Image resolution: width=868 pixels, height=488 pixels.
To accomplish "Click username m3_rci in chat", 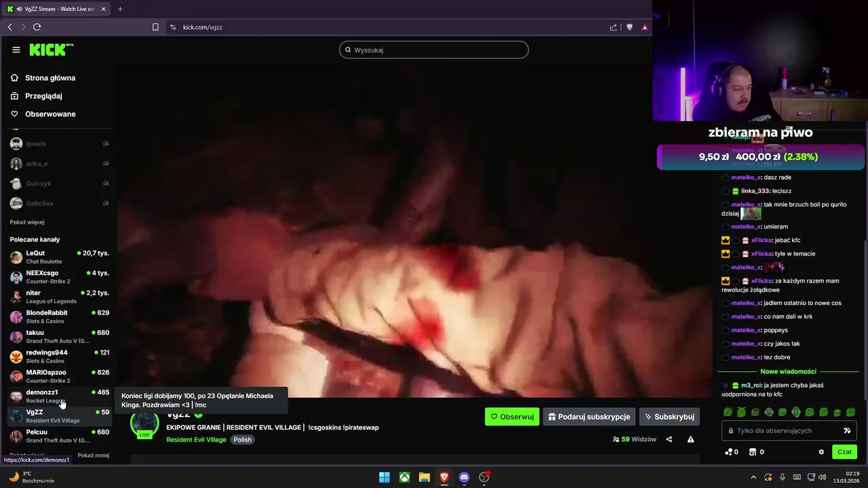I will pos(751,385).
